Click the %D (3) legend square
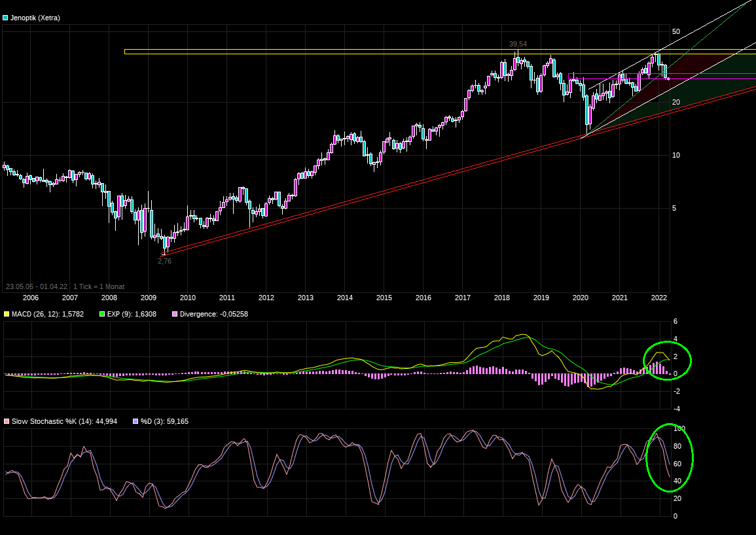 point(135,422)
